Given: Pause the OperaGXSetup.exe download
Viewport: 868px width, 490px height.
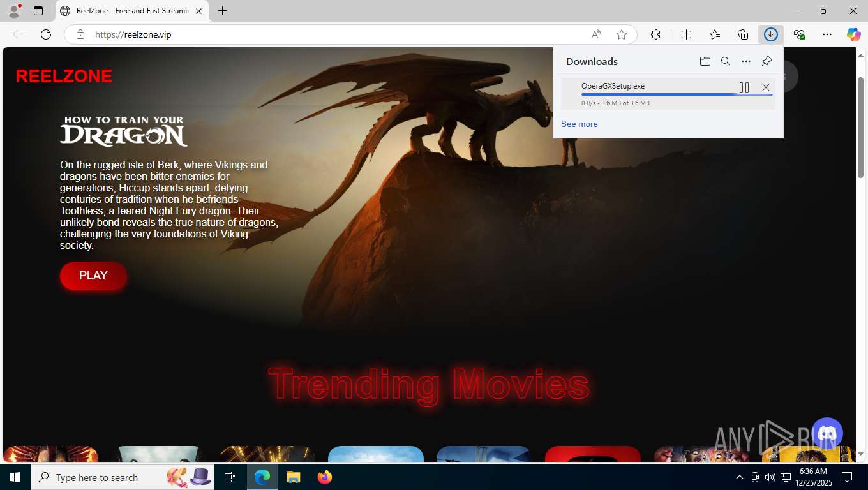Looking at the screenshot, I should point(744,87).
